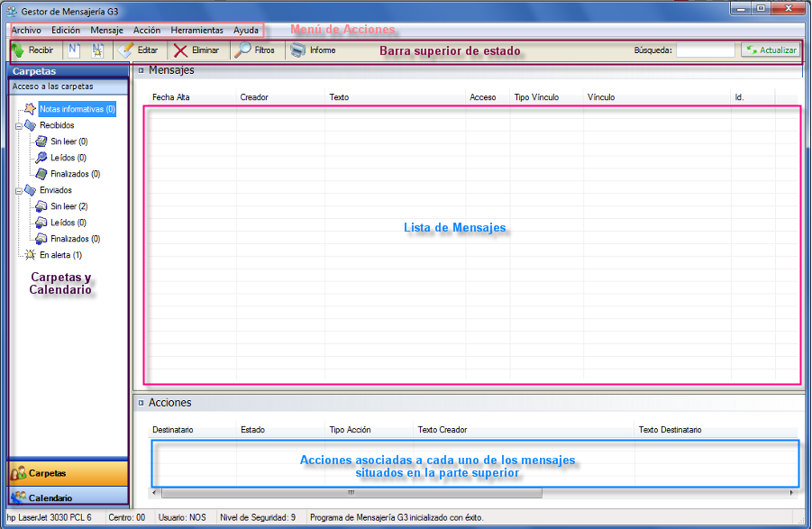Image resolution: width=812 pixels, height=529 pixels.
Task: Open the Herramientas menu
Action: (196, 30)
